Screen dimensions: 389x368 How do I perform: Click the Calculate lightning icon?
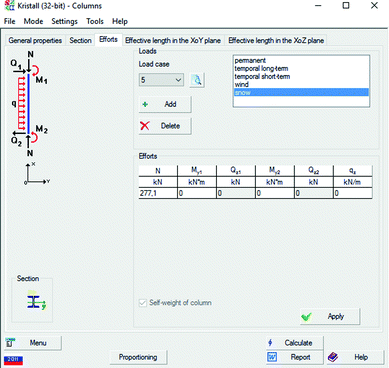point(270,343)
